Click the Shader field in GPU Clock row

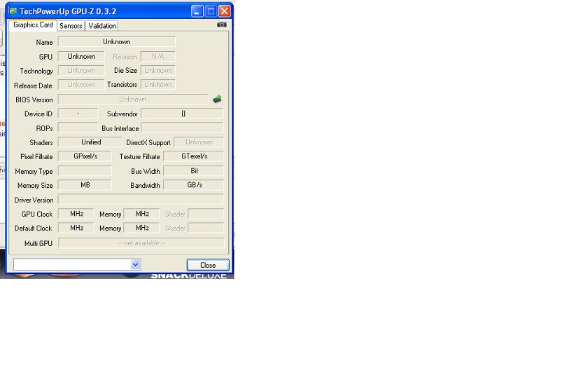point(206,214)
